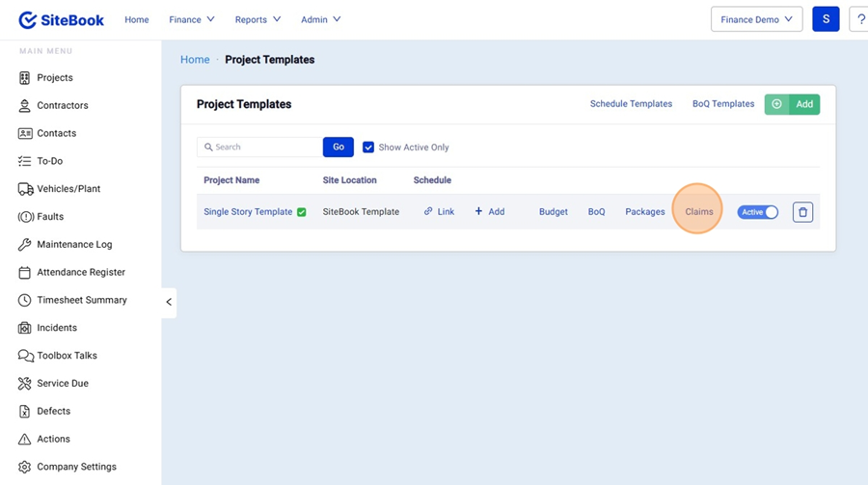Screen dimensions: 868x485
Task: Click the help question mark icon
Action: click(860, 19)
